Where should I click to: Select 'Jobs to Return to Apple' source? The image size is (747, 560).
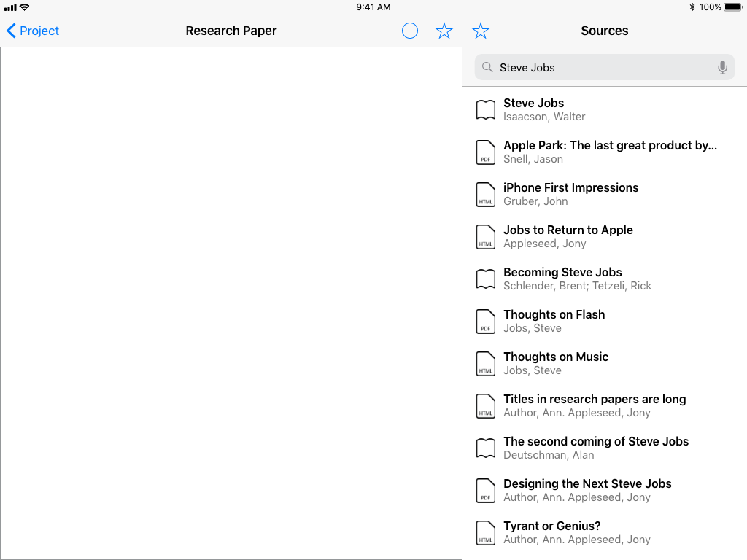point(568,230)
